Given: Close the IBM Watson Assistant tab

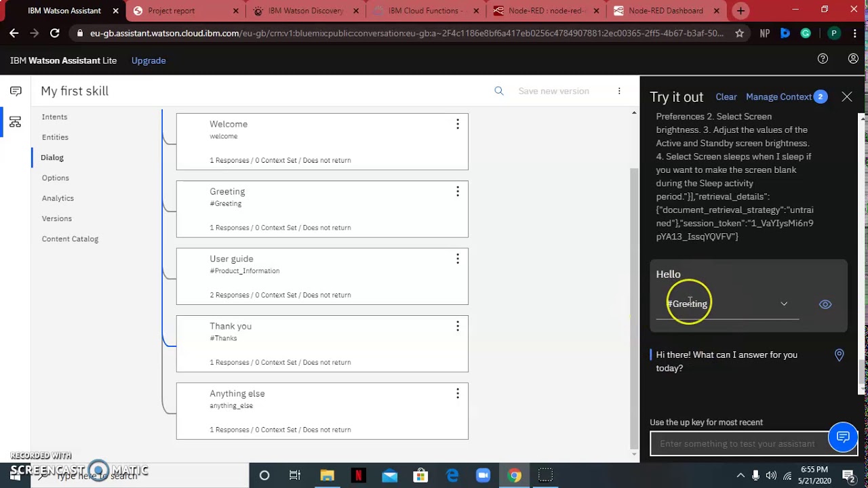Looking at the screenshot, I should (x=116, y=11).
